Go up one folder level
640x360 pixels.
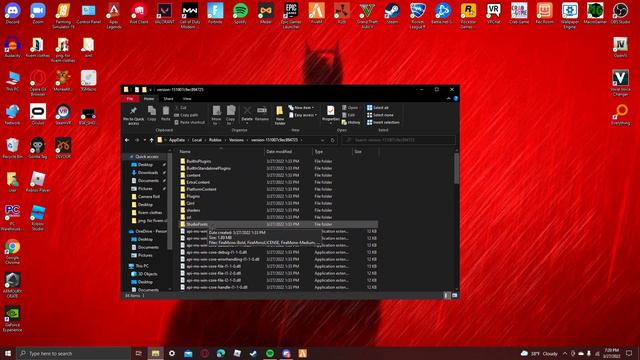coord(151,140)
